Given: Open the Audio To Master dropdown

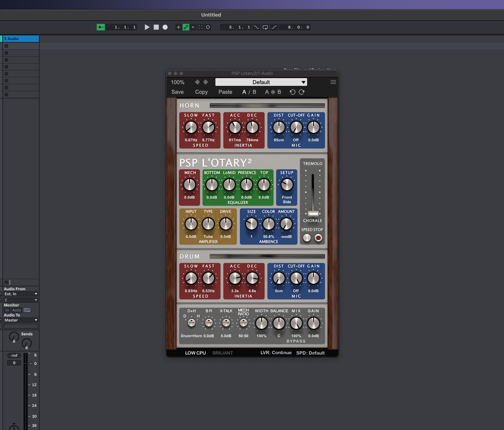Looking at the screenshot, I should tap(21, 320).
